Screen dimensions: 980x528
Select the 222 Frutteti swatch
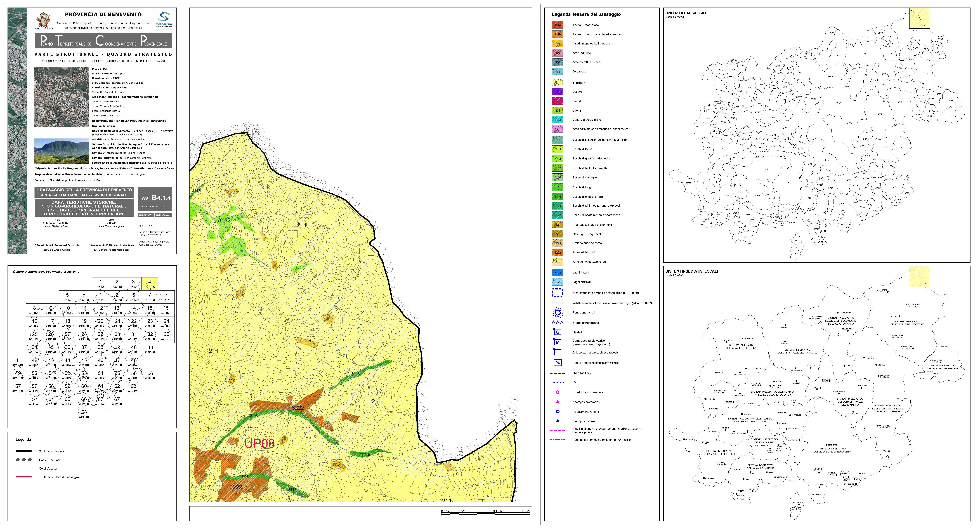(557, 101)
